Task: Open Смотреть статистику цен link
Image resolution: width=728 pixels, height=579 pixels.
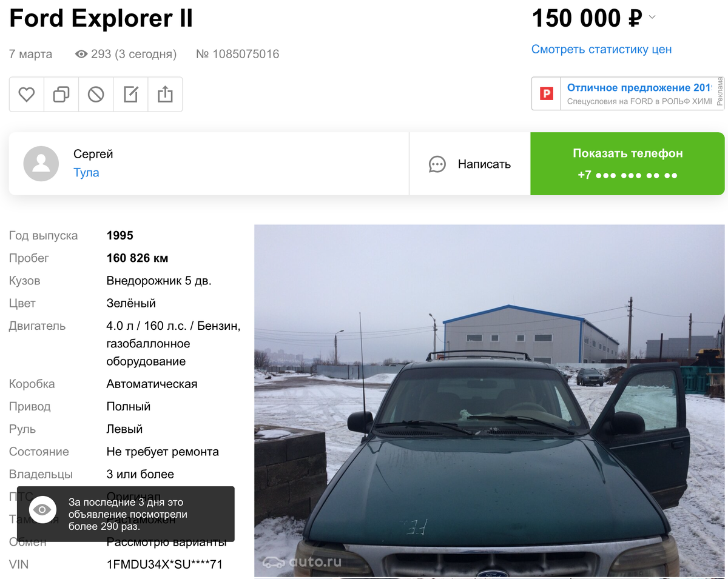Action: pos(602,50)
